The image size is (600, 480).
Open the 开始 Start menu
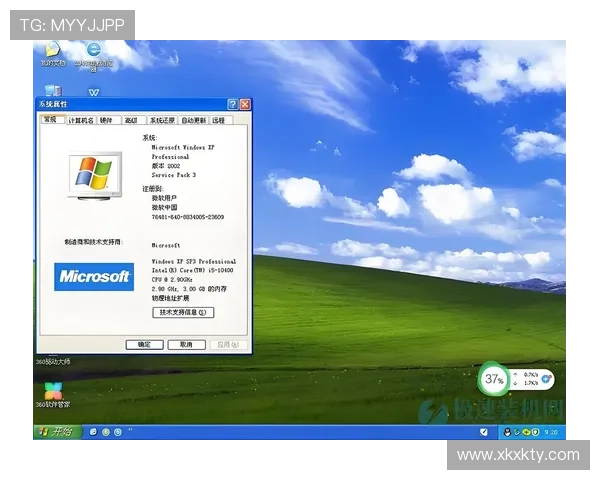[x=55, y=432]
